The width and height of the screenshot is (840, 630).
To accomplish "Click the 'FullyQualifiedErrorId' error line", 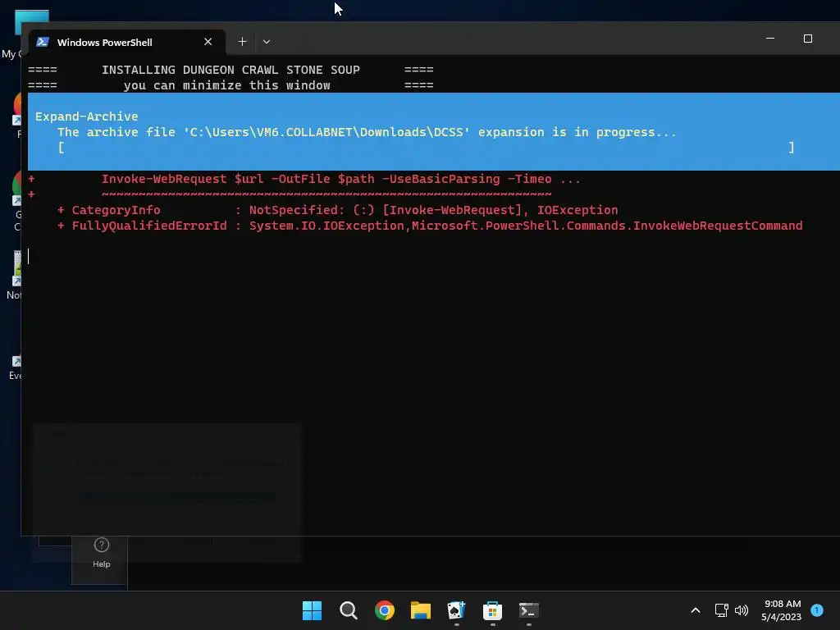I will click(x=430, y=226).
